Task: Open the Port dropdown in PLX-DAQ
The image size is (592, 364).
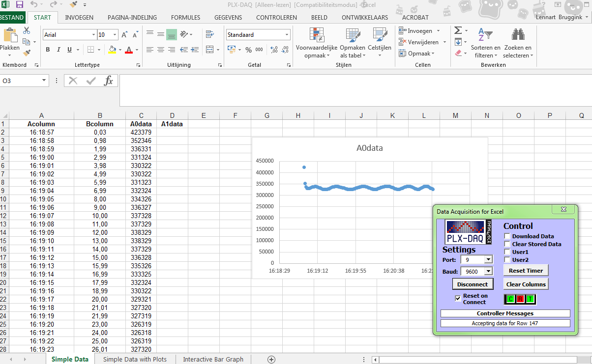Action: point(487,259)
